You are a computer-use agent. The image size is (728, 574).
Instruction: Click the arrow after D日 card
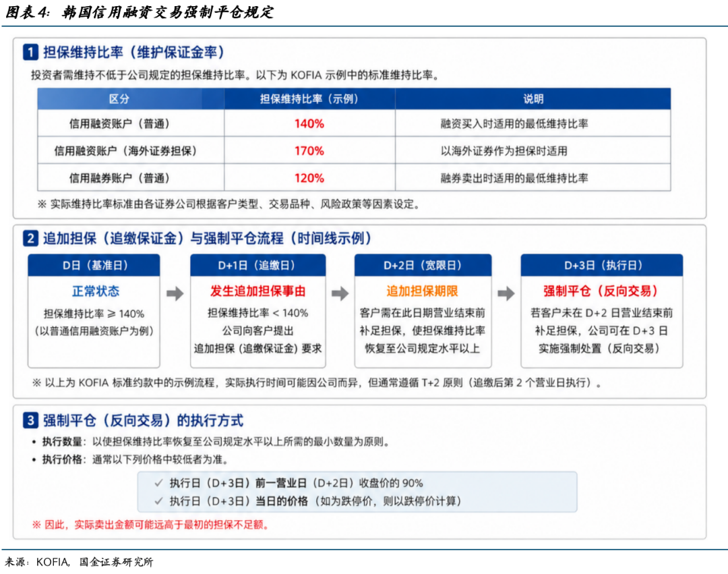pos(175,293)
